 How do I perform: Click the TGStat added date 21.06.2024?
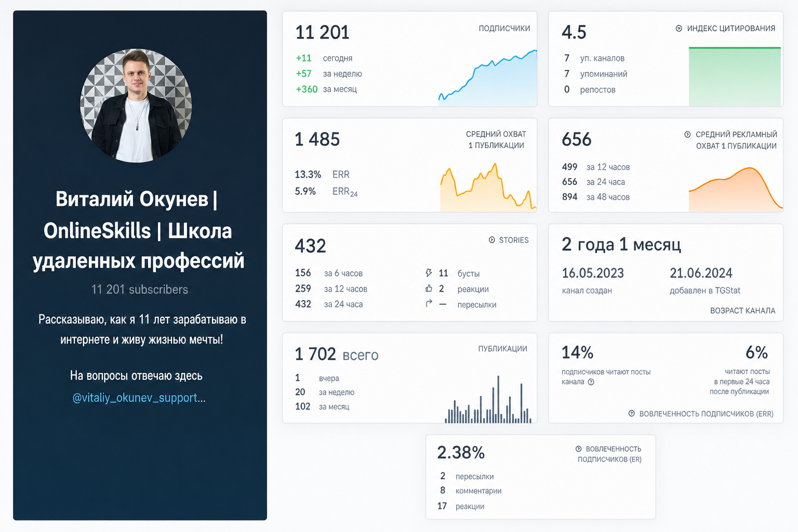pyautogui.click(x=701, y=273)
